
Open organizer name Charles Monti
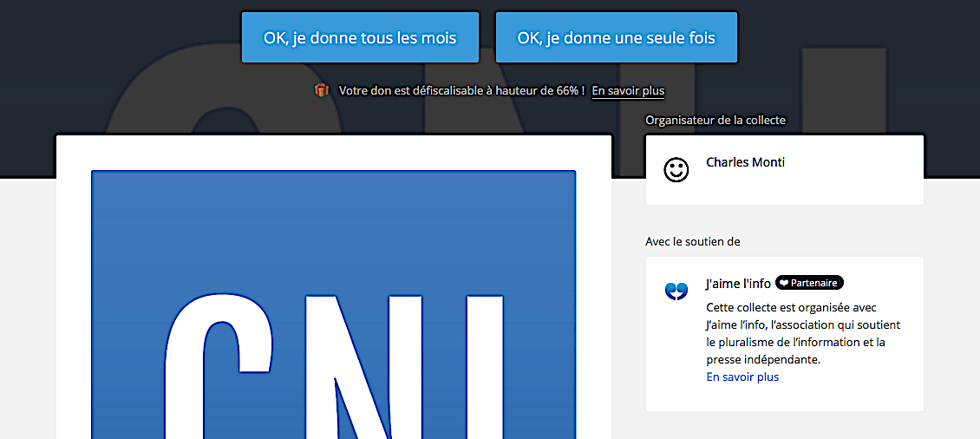pyautogui.click(x=745, y=162)
